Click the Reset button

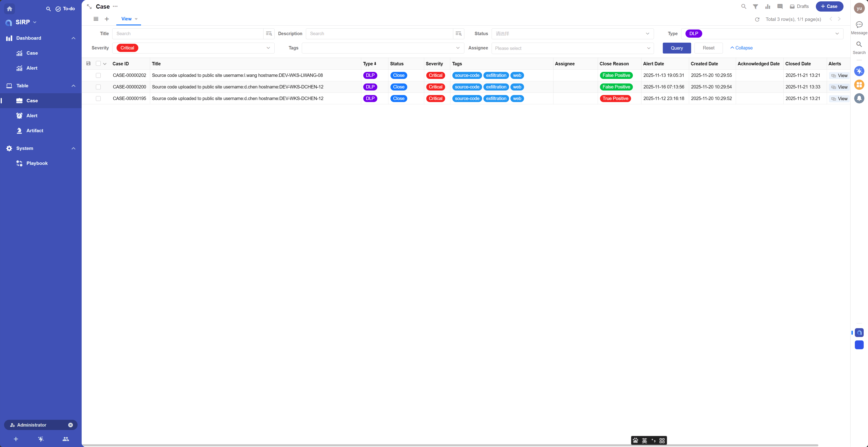tap(708, 48)
